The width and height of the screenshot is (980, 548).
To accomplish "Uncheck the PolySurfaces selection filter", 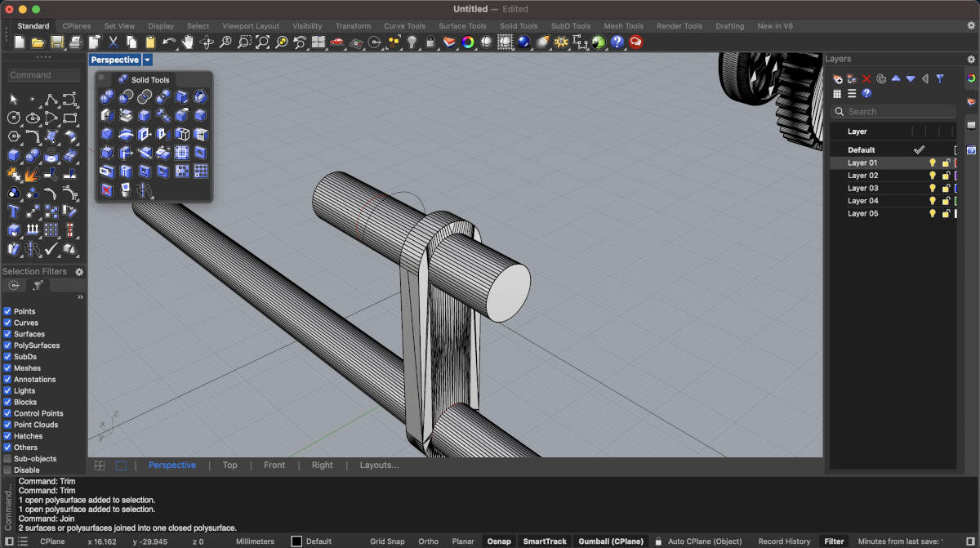I will click(7, 345).
